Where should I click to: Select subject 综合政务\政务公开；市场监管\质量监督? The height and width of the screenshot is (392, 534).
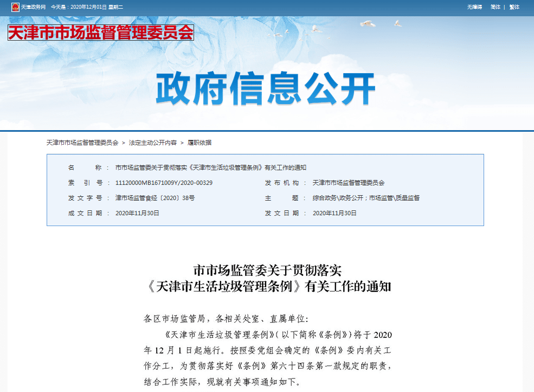pos(366,198)
